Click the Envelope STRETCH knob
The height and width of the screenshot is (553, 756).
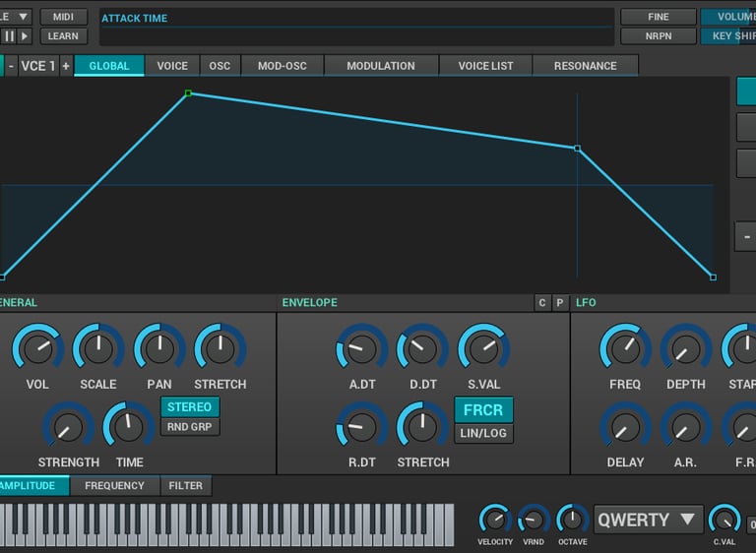click(423, 427)
